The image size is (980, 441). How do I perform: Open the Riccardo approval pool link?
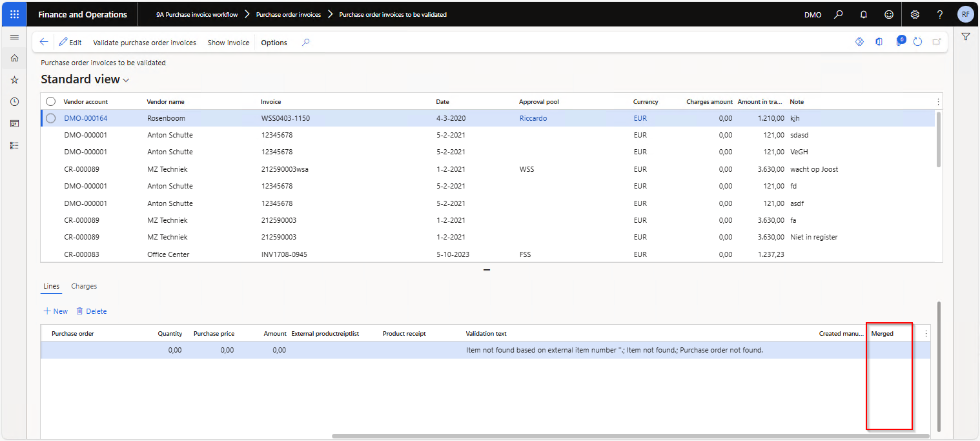pos(533,118)
